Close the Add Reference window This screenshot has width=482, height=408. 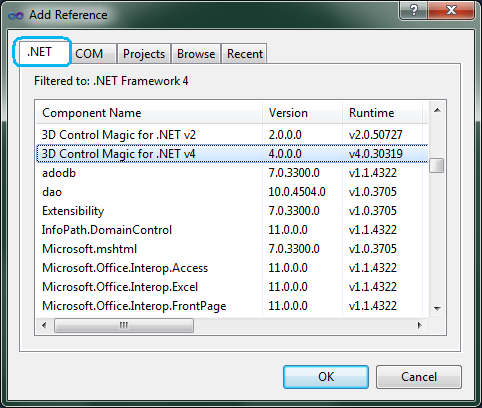click(451, 10)
